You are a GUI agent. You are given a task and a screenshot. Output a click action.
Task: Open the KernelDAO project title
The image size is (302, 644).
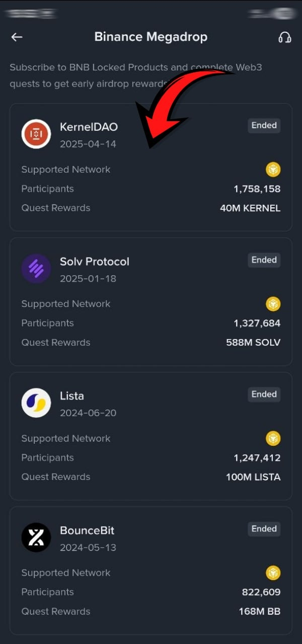click(89, 127)
